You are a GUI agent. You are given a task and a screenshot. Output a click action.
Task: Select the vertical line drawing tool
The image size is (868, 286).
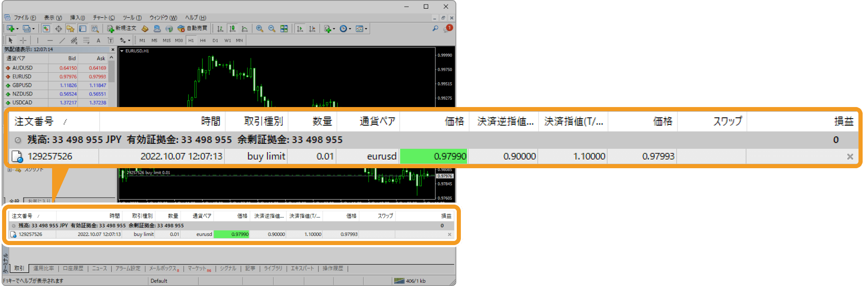coord(38,40)
